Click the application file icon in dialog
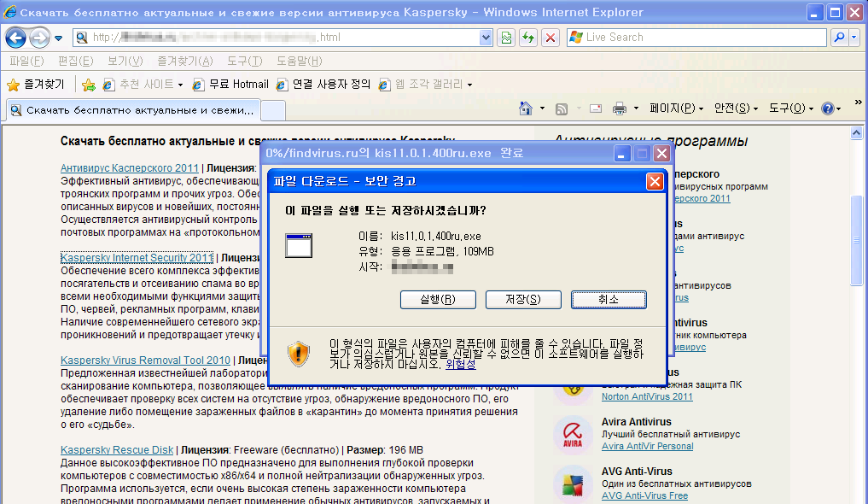The width and height of the screenshot is (868, 504). tap(299, 245)
